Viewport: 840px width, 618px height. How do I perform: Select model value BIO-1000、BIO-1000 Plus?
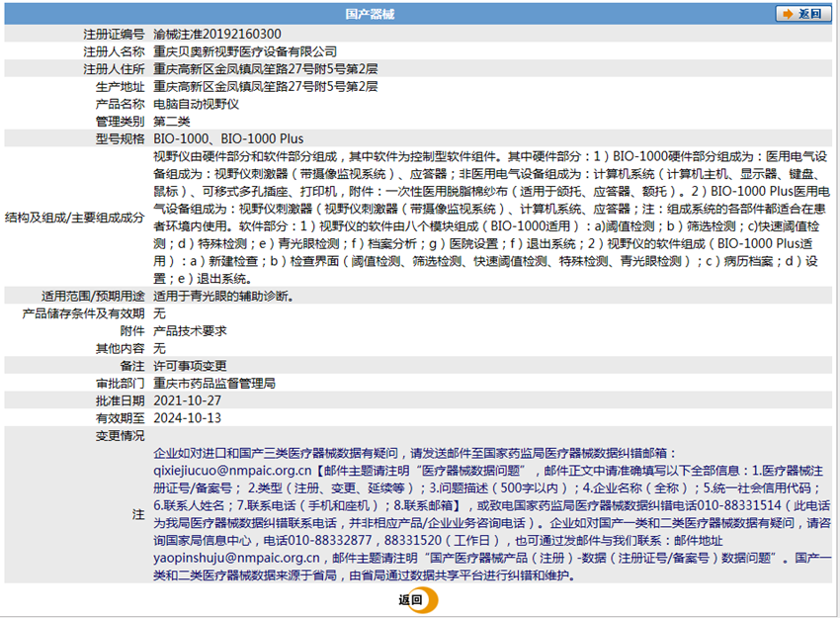[228, 138]
